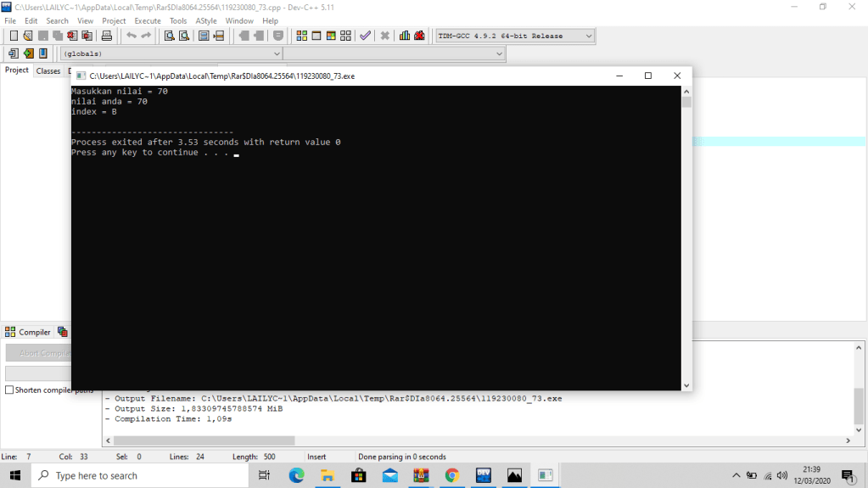The image size is (868, 488).
Task: Enable Shorten compiler paths checkbox
Action: pos(9,390)
